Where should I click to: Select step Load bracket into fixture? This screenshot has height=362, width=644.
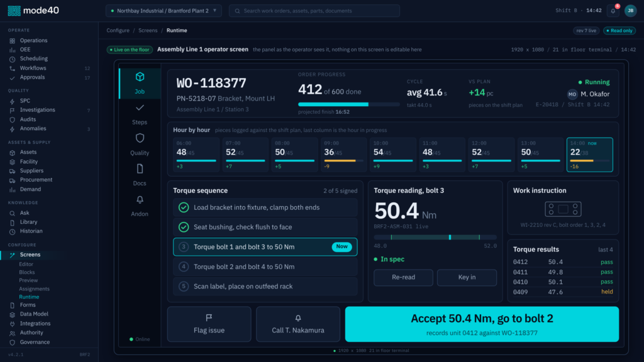coord(265,207)
